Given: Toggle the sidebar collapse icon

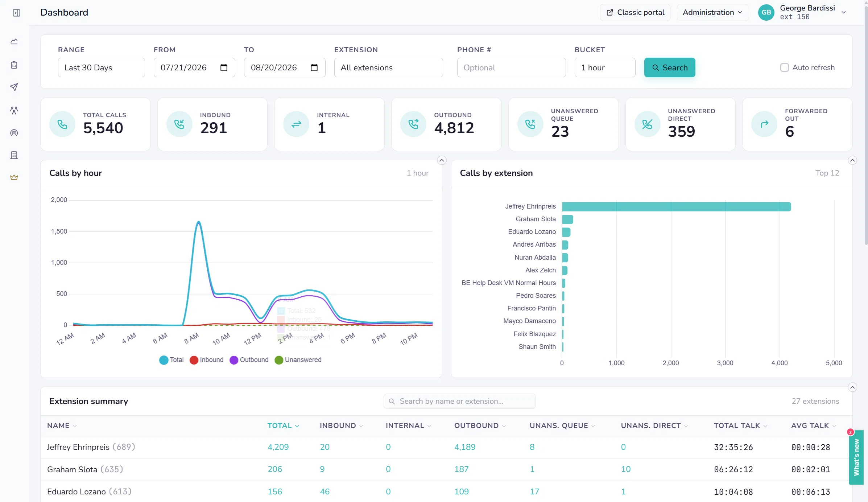Looking at the screenshot, I should pyautogui.click(x=16, y=13).
